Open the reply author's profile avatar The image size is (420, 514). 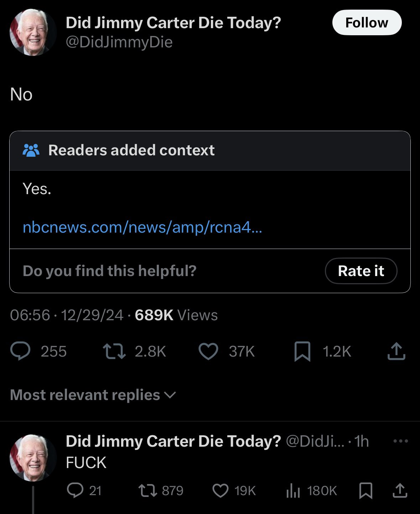coord(33,458)
